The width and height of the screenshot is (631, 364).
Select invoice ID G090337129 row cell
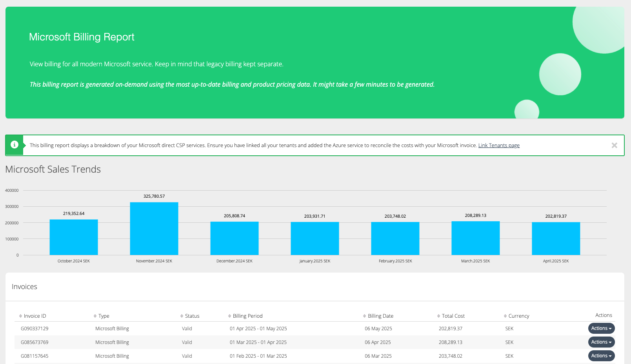35,329
